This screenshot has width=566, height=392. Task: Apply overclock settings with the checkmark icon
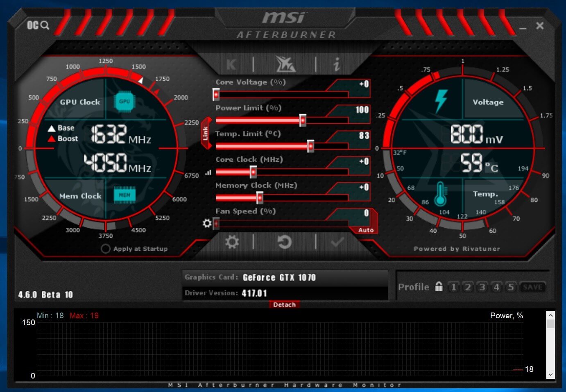point(337,242)
